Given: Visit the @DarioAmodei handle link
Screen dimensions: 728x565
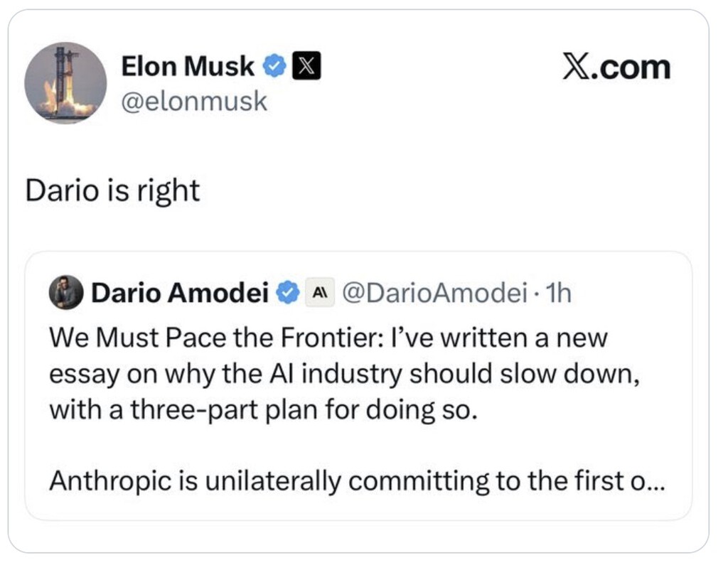Looking at the screenshot, I should (x=434, y=293).
